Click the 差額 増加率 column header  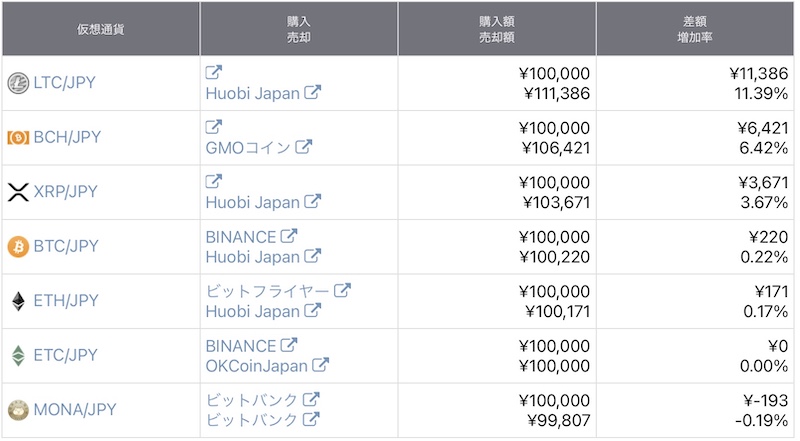point(695,29)
